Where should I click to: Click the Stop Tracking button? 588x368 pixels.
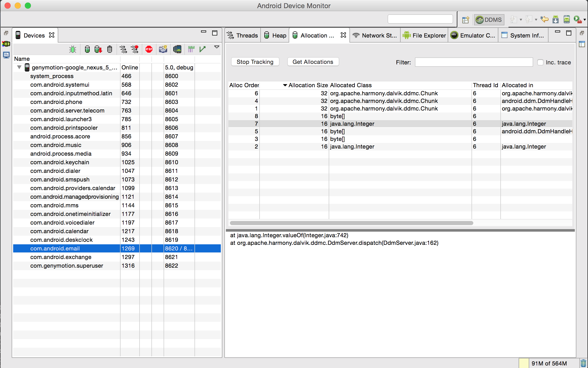pos(255,62)
